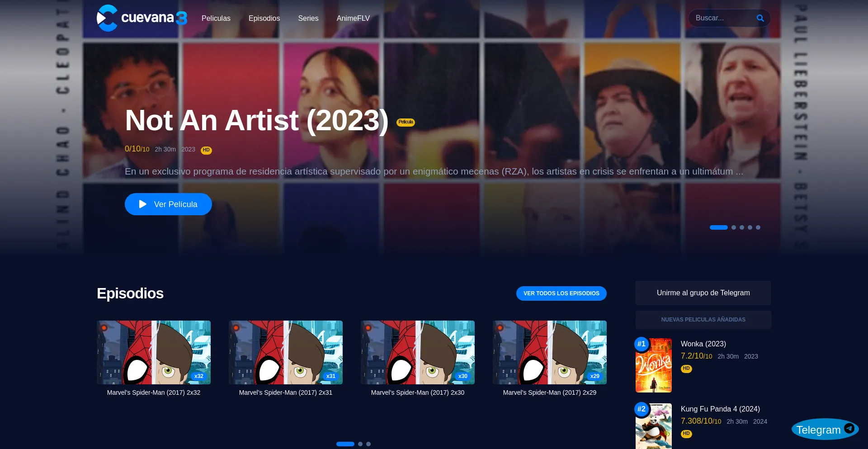The width and height of the screenshot is (868, 449).
Task: Click the hero synopsis text about RZA
Action: [434, 171]
